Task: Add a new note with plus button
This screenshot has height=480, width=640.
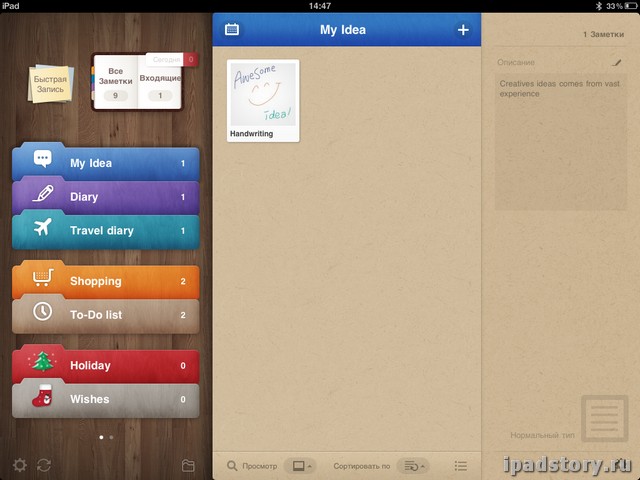Action: pyautogui.click(x=463, y=30)
